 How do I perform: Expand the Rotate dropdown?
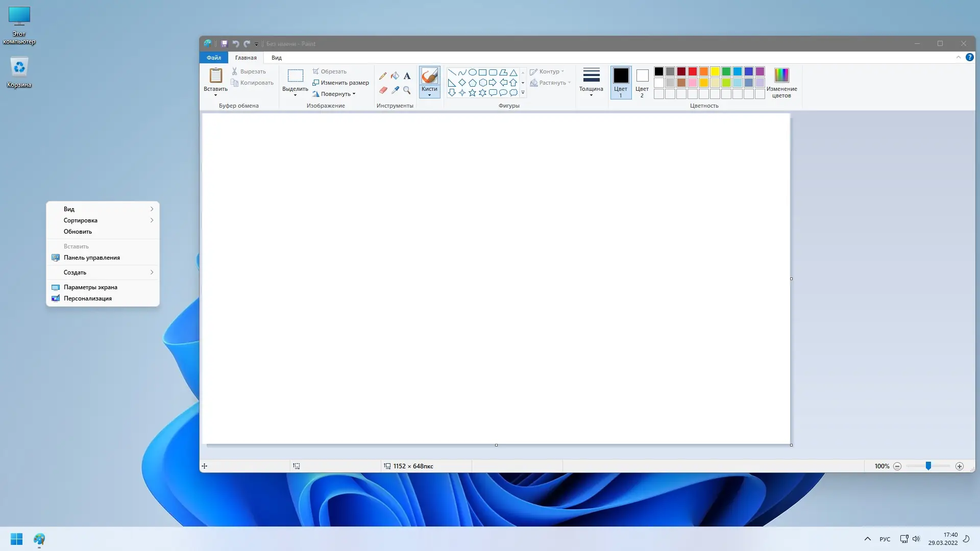click(x=354, y=94)
